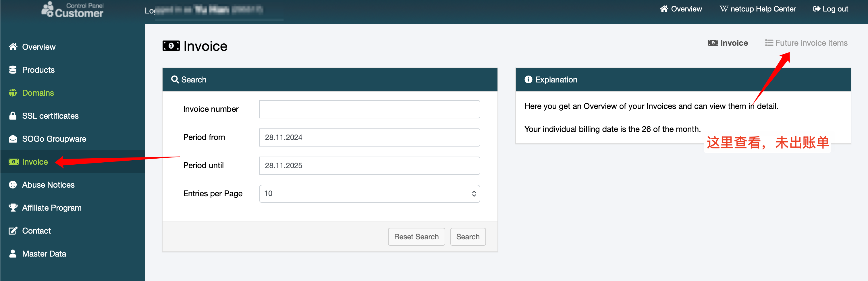Click the home icon beside sidebar Overview
This screenshot has height=281, width=868.
(13, 47)
